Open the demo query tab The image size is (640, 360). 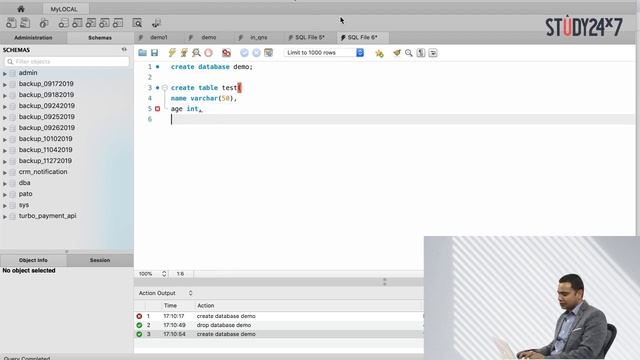pos(209,37)
